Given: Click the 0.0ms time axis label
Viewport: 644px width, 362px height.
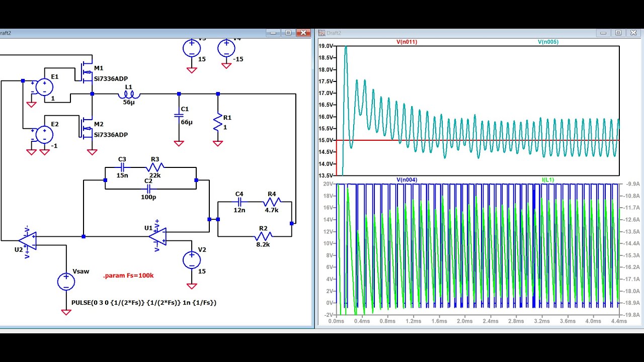Looking at the screenshot, I should [336, 321].
